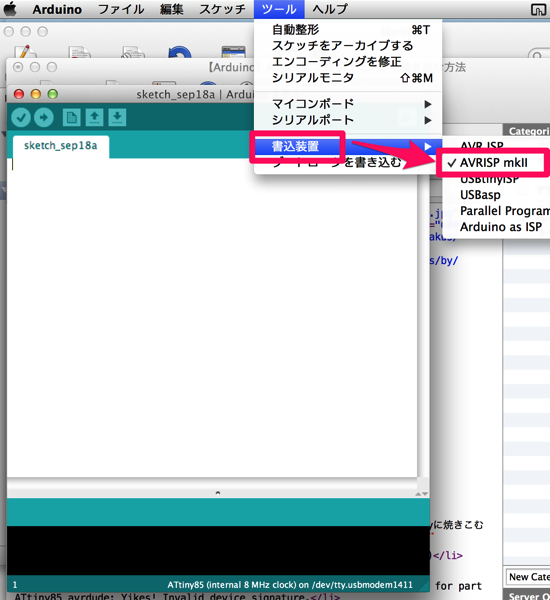Open the ヘルプ menu
Viewport: 550px width, 600px height.
pyautogui.click(x=330, y=9)
